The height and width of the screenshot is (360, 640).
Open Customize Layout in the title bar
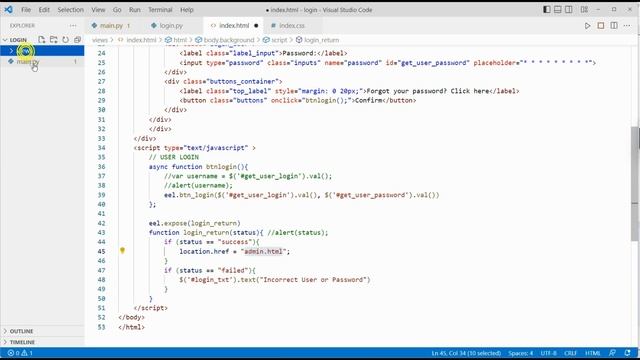click(x=584, y=9)
